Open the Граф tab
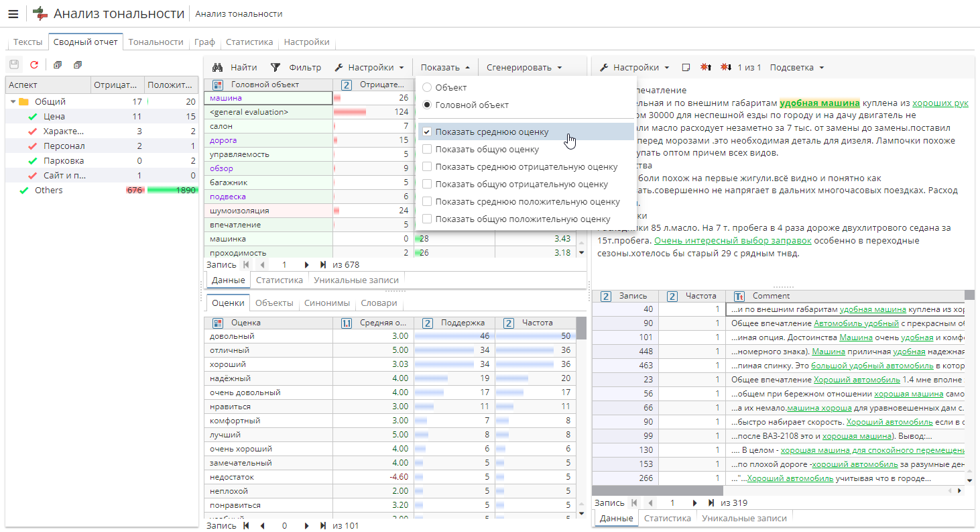980x532 pixels. click(x=204, y=42)
